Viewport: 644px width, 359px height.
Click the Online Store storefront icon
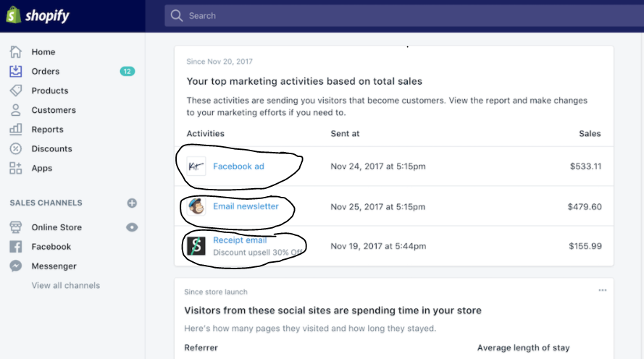16,227
